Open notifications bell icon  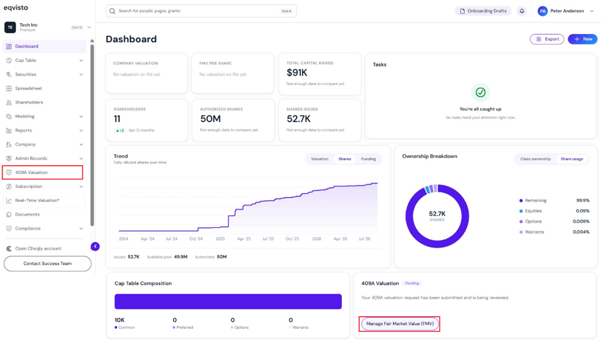(522, 11)
